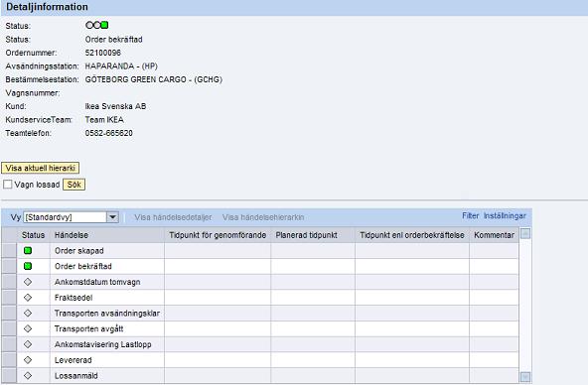588x385 pixels.
Task: Click the Transporten avsändningsklar event text
Action: pyautogui.click(x=107, y=314)
